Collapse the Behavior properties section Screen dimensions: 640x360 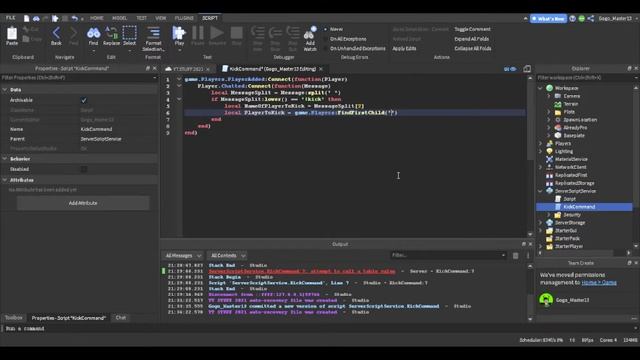(5, 159)
